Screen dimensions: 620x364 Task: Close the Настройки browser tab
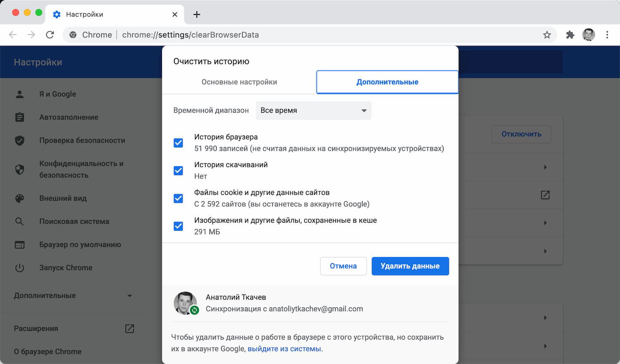[175, 14]
